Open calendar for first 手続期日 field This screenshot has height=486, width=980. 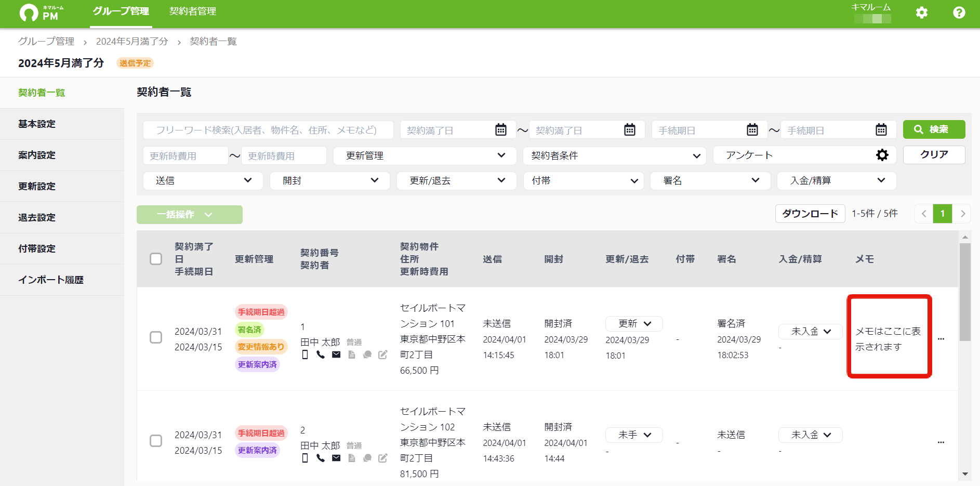[x=752, y=129]
